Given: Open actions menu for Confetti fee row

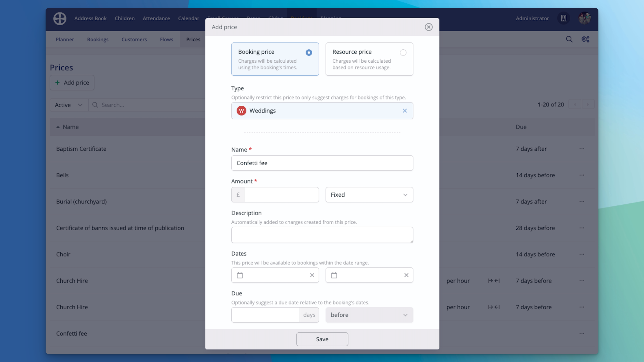Looking at the screenshot, I should tap(582, 333).
